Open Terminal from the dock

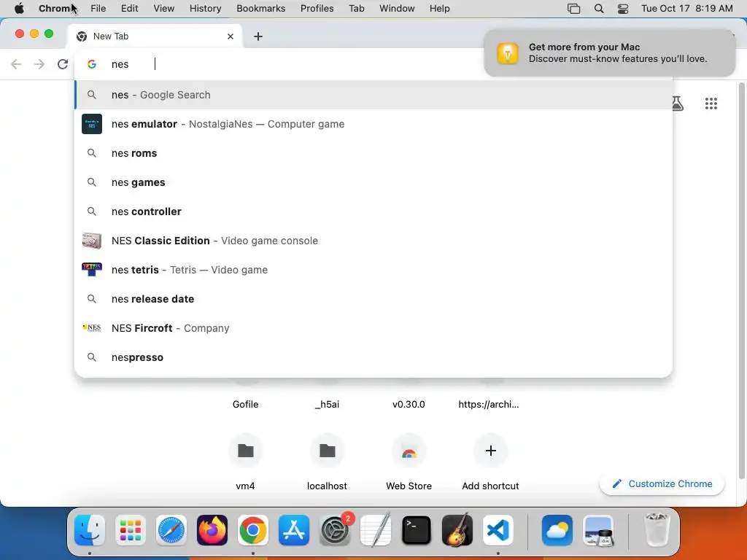click(x=417, y=530)
